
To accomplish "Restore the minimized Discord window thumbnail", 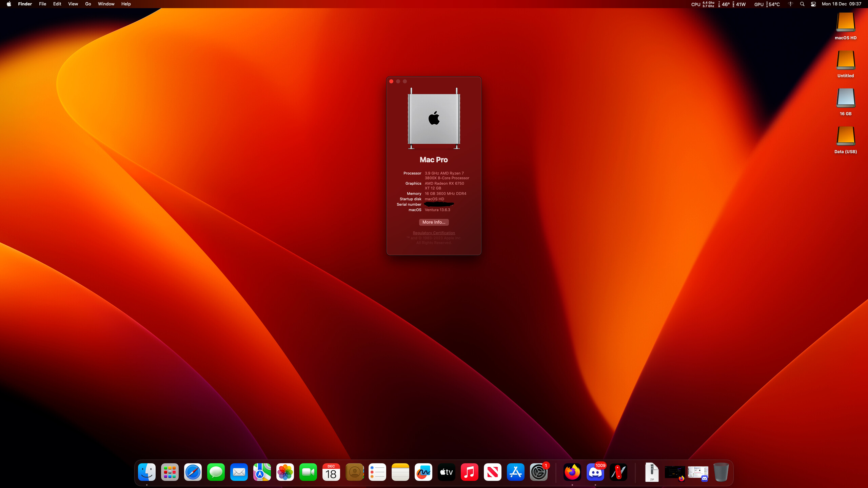I will (x=698, y=472).
